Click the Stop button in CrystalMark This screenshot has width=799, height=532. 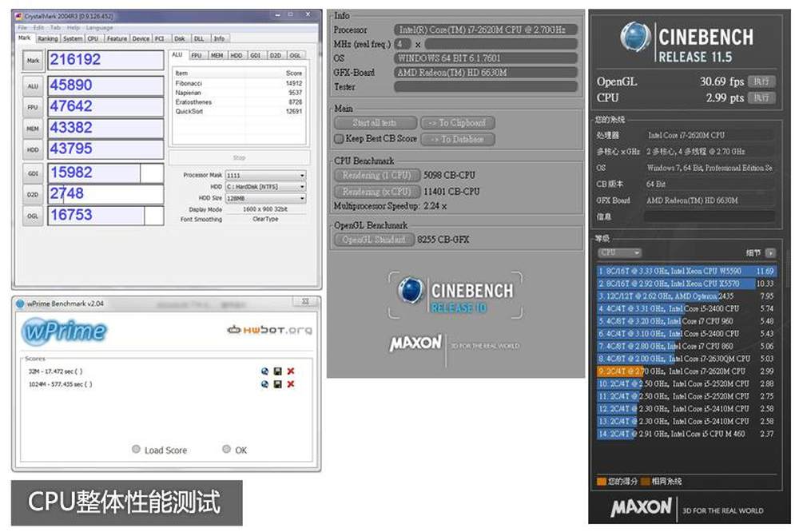tap(239, 158)
